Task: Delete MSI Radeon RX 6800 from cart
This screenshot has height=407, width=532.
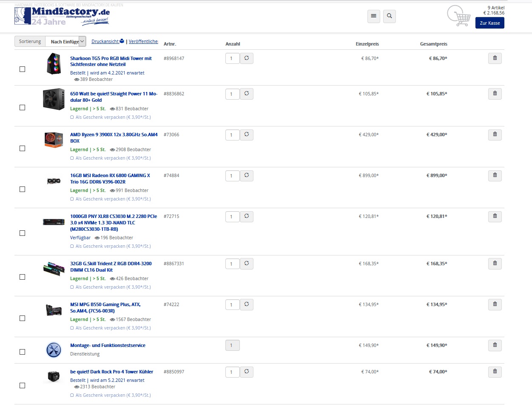Action: [495, 175]
